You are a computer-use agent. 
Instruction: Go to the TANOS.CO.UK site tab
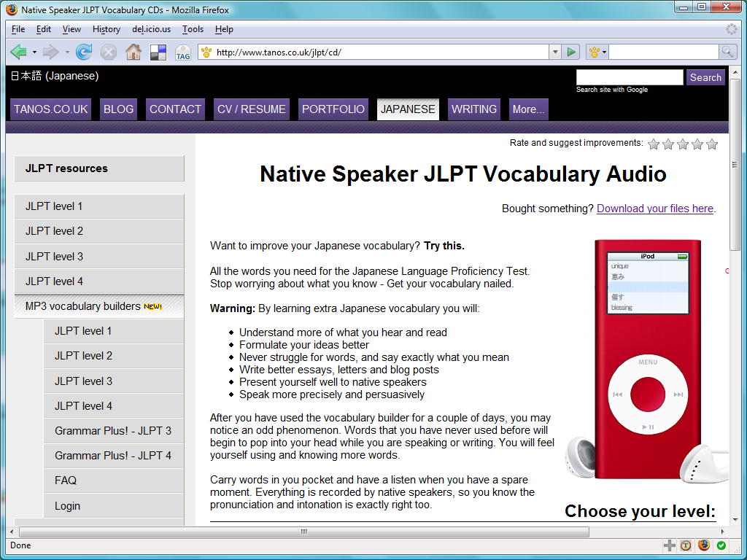tap(50, 109)
